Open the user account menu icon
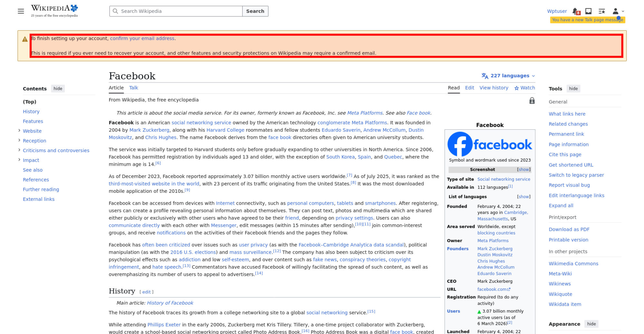Image resolution: width=644 pixels, height=334 pixels. [618, 11]
